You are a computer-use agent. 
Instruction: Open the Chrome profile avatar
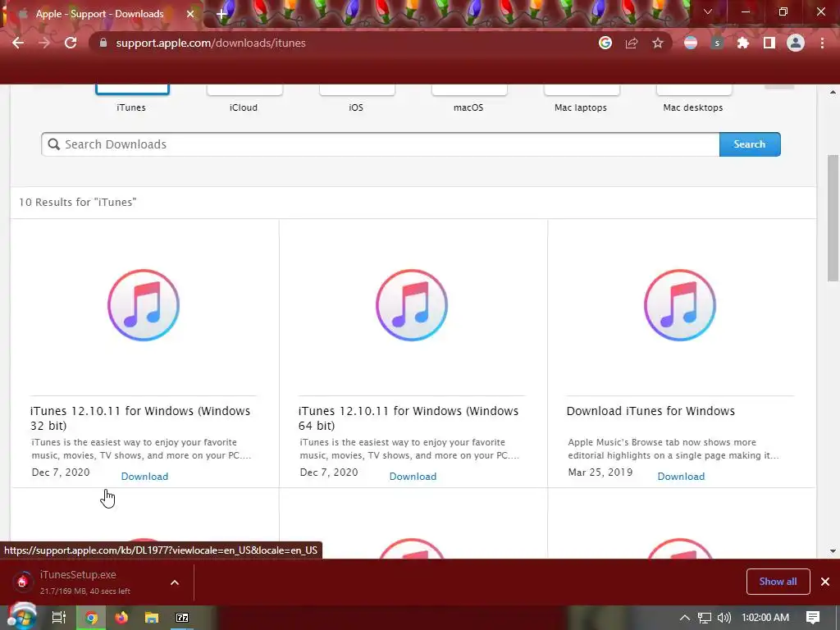click(796, 43)
